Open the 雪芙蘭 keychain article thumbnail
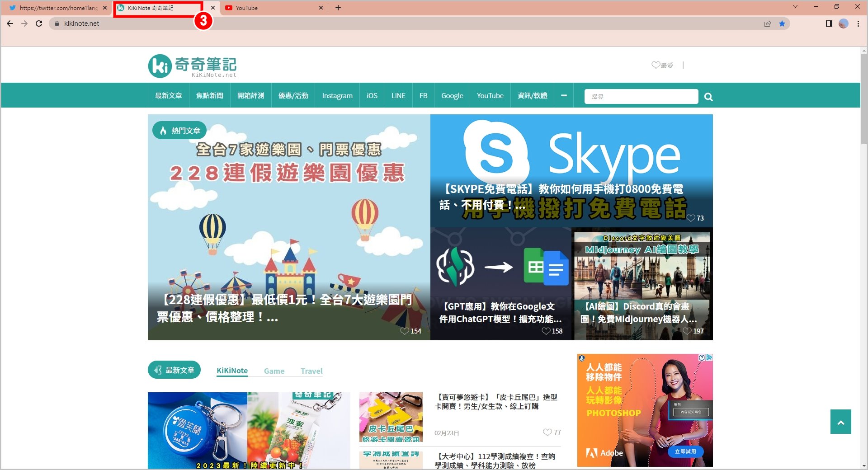The height and width of the screenshot is (470, 868). click(x=249, y=430)
